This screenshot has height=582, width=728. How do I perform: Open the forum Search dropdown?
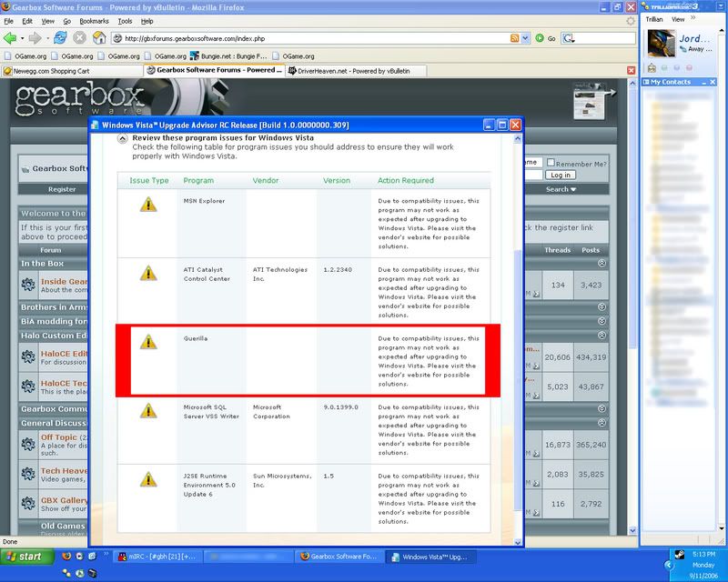pyautogui.click(x=561, y=189)
